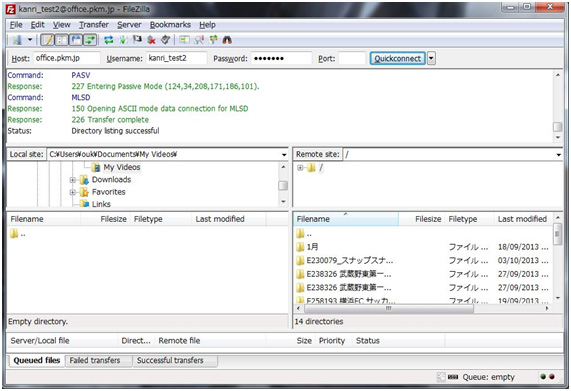Toggle the transfer queue display
This screenshot has height=391, width=571.
tap(90, 40)
